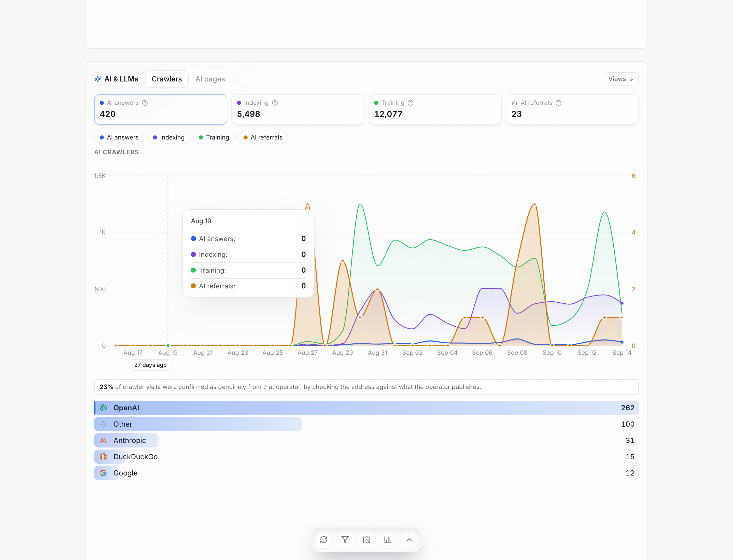The width and height of the screenshot is (733, 560).
Task: Click the Other bot icon
Action: (x=103, y=424)
